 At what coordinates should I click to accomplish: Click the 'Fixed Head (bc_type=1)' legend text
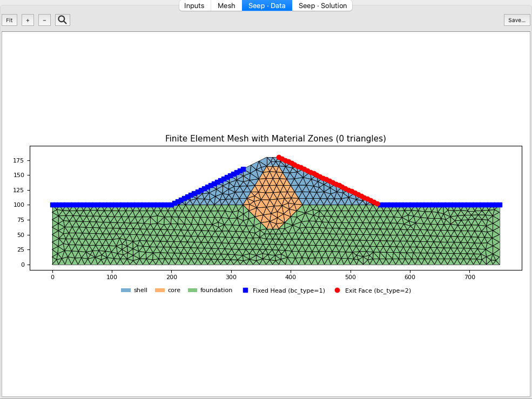pos(289,290)
